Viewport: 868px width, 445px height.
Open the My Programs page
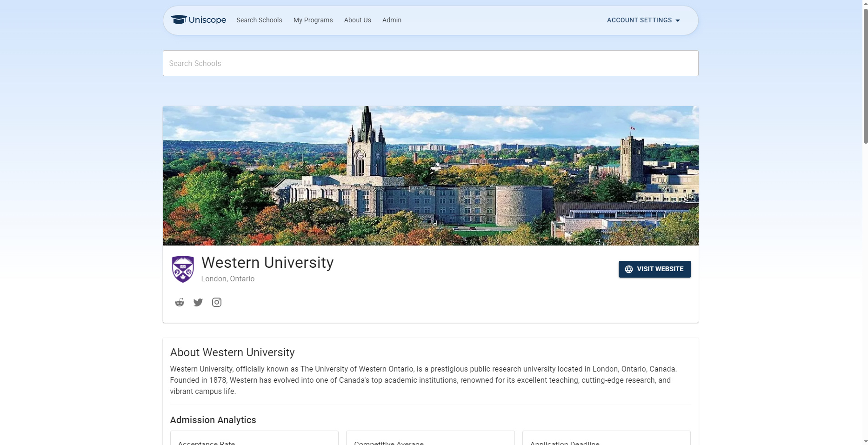pyautogui.click(x=313, y=20)
